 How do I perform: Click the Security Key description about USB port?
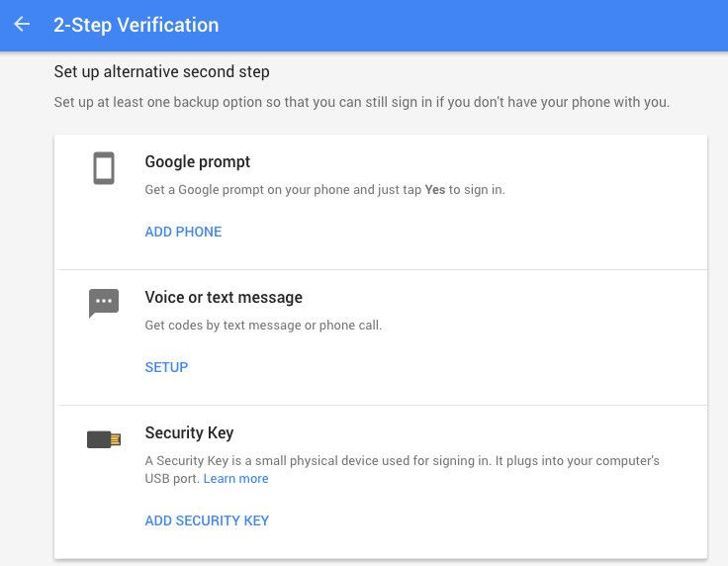coord(402,469)
